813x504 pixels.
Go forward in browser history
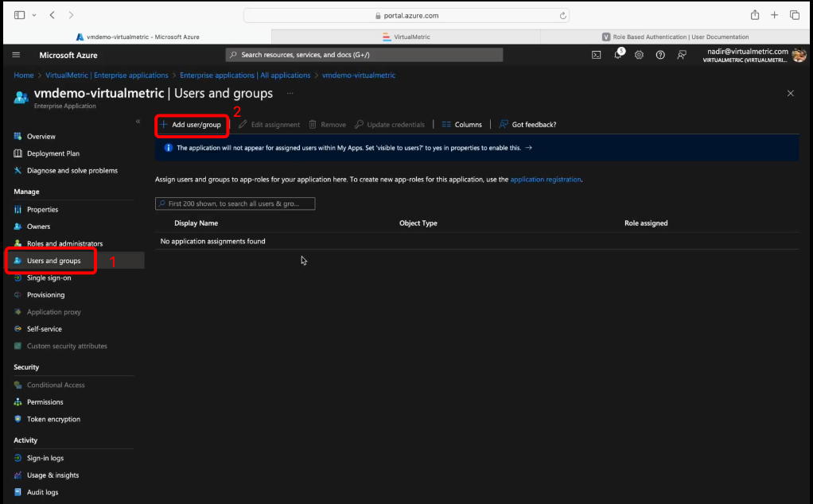click(71, 15)
